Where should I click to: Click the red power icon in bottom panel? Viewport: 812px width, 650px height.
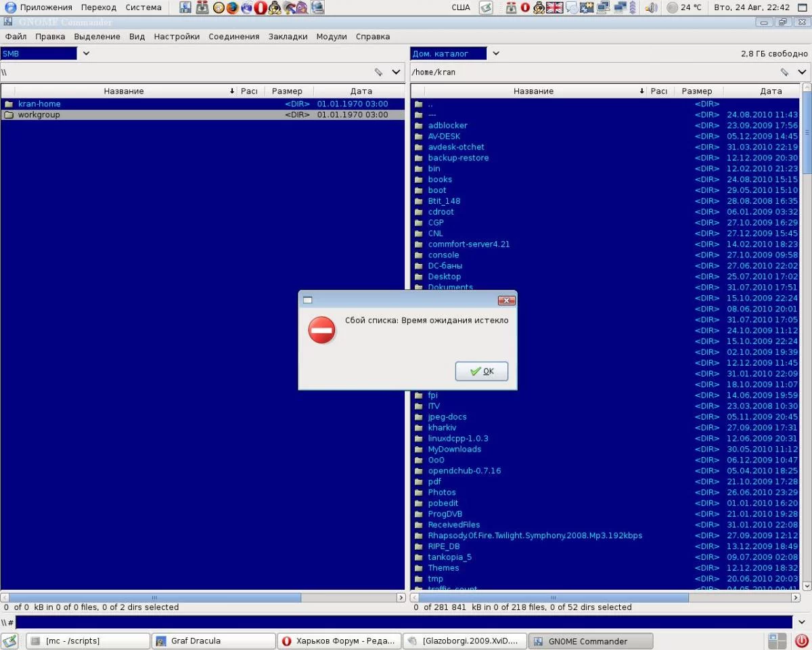801,641
